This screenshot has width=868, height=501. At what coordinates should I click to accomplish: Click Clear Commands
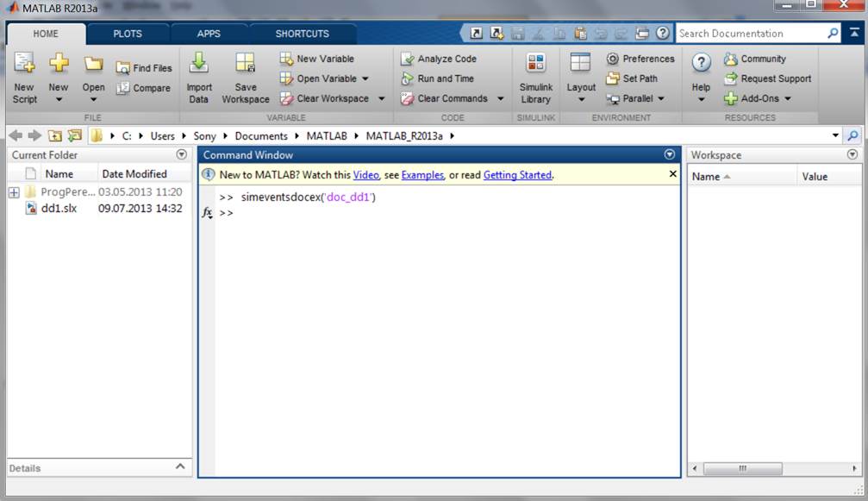(x=444, y=98)
